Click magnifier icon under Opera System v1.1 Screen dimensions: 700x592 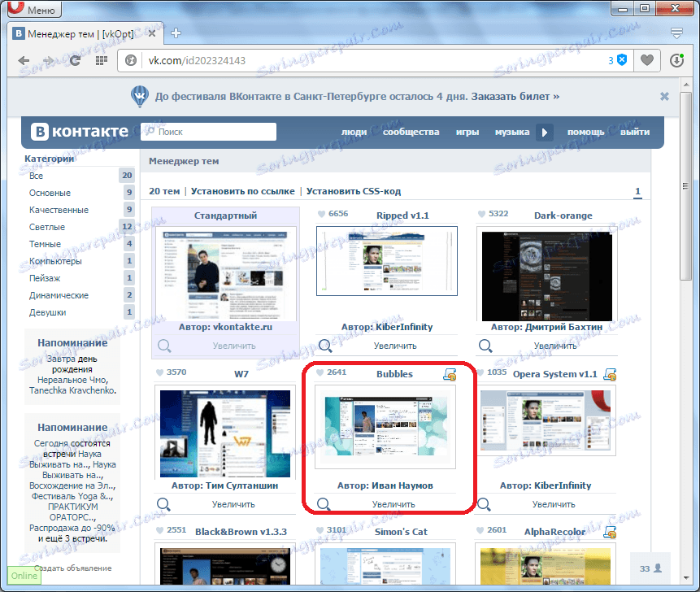[x=484, y=504]
